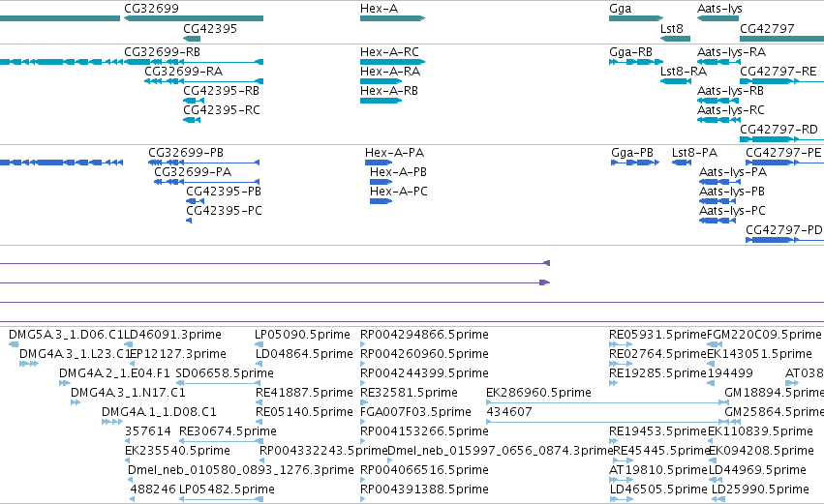Click protein label Aats-lys-PA
Screen dimensions: 824x504
733,172
